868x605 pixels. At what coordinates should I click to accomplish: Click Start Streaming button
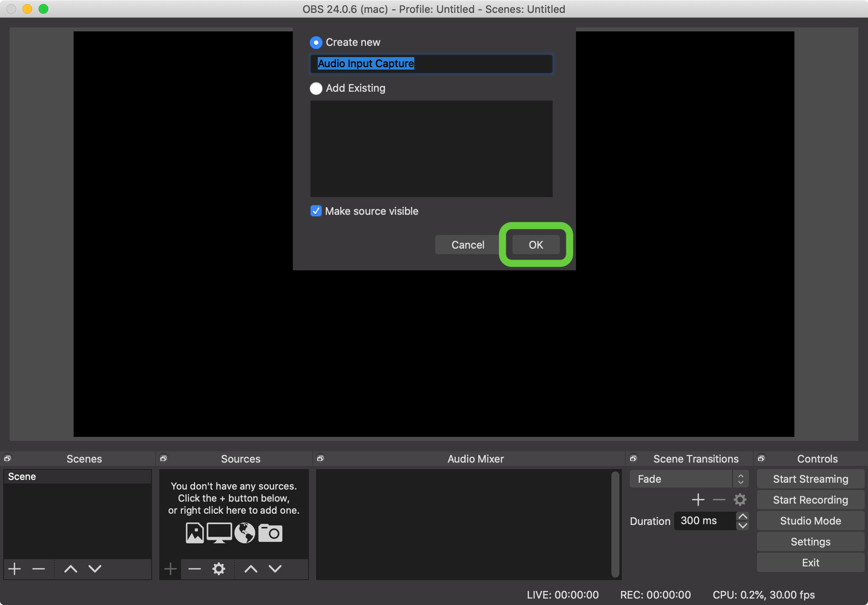point(810,479)
